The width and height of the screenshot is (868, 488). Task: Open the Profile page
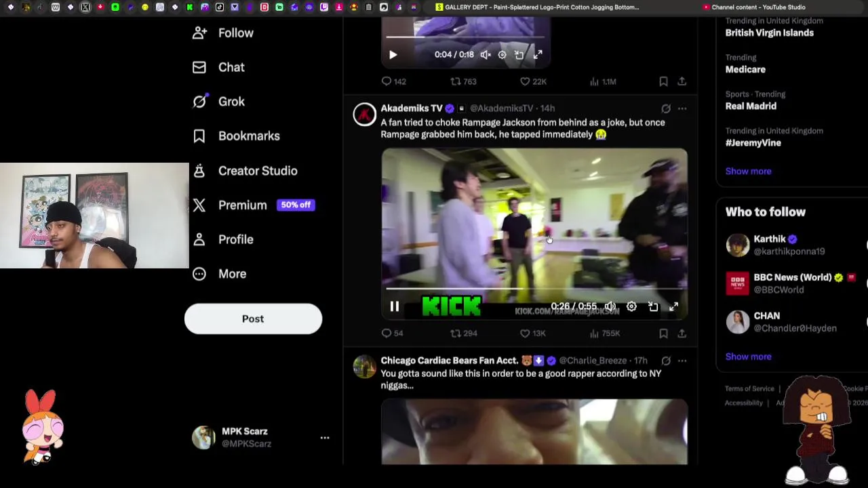point(223,239)
